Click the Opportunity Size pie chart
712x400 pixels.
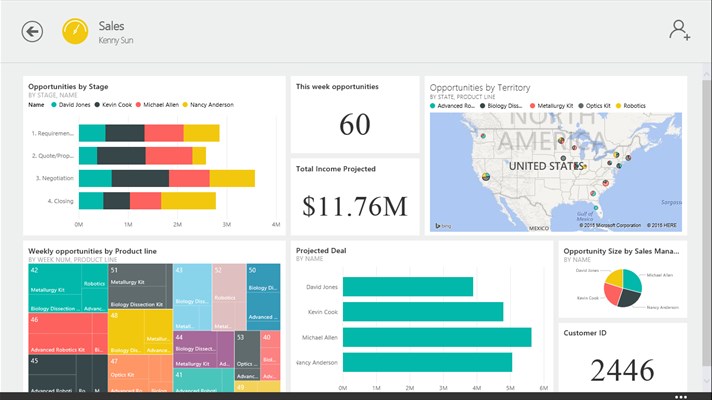(623, 288)
